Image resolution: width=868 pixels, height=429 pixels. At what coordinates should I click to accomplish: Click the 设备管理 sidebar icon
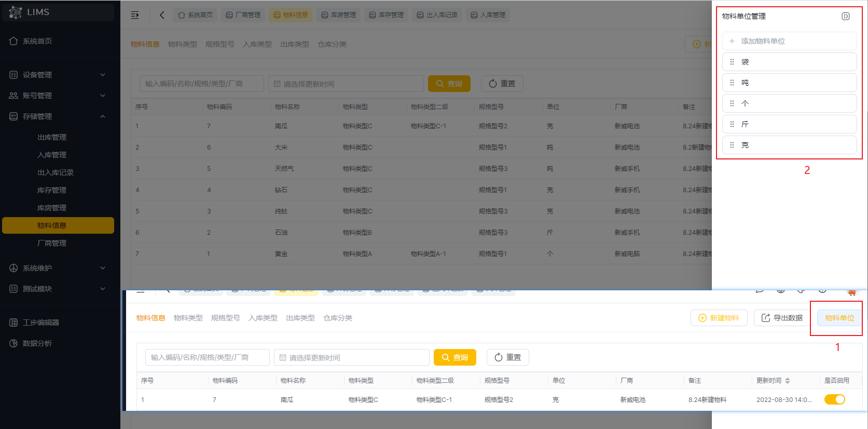coord(13,75)
